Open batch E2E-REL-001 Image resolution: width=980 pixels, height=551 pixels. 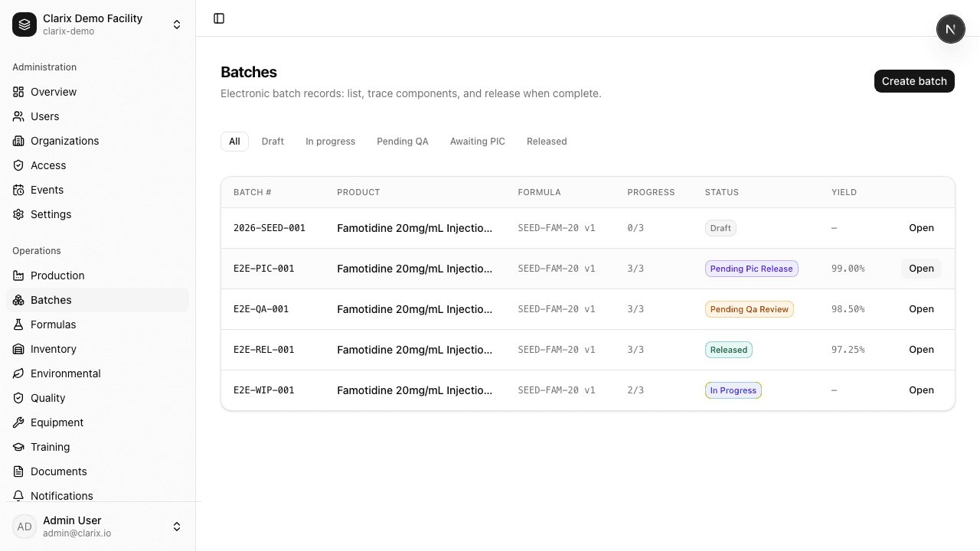(921, 350)
